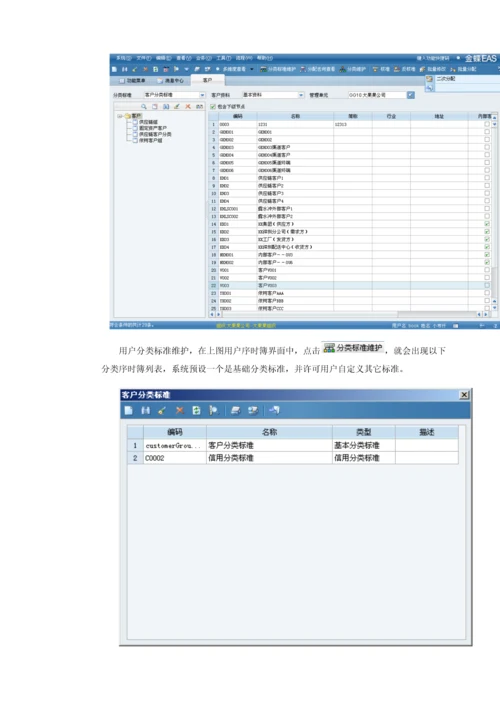Click 批量修改 toolbar button
The height and width of the screenshot is (707, 500).
433,69
